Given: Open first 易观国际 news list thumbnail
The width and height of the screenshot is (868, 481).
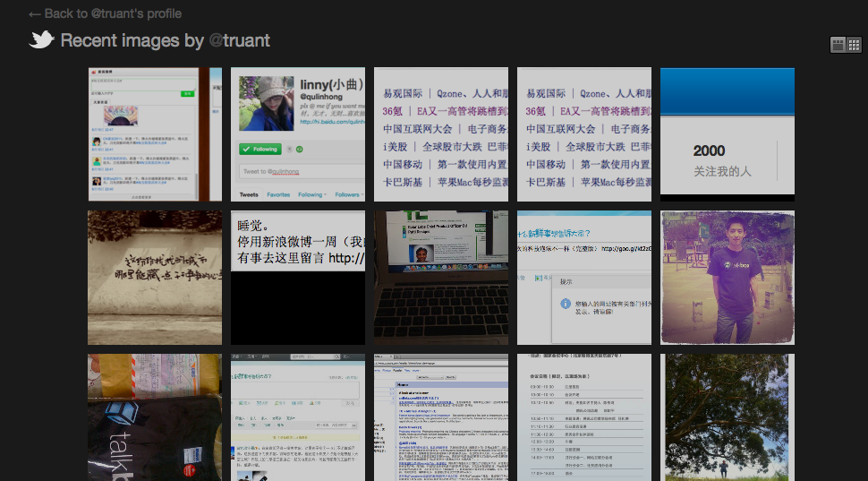Looking at the screenshot, I should 441,134.
